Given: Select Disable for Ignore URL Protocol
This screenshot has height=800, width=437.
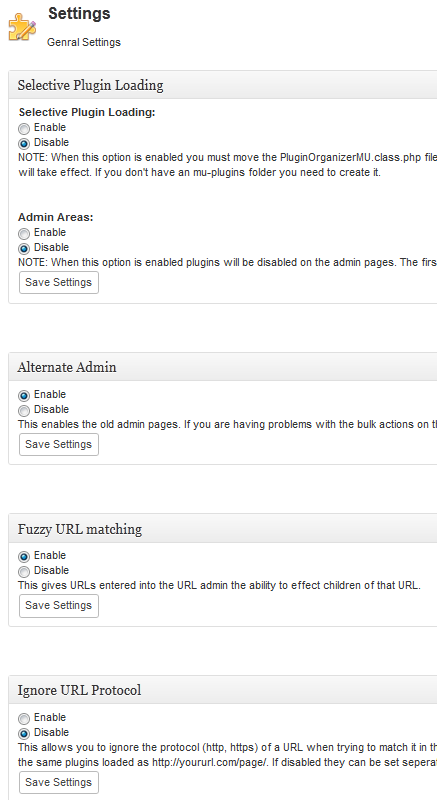Looking at the screenshot, I should pos(24,734).
